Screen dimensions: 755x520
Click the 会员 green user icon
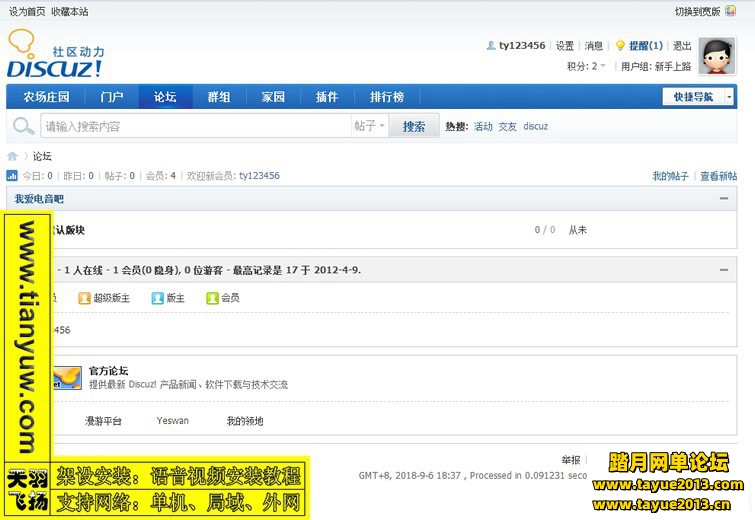212,298
